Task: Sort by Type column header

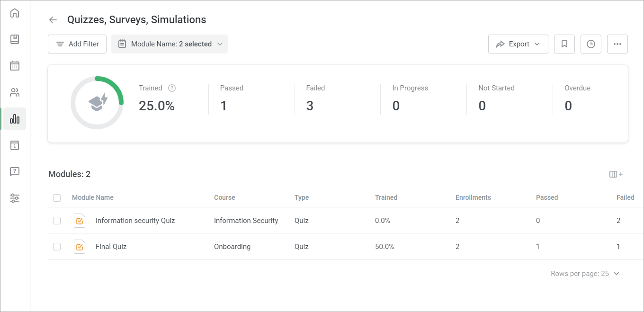Action: pos(302,197)
